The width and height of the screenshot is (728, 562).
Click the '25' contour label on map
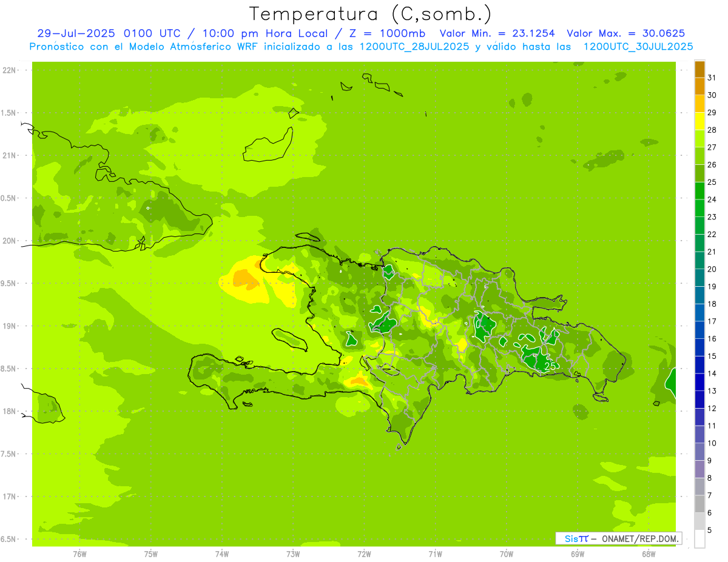(x=551, y=366)
